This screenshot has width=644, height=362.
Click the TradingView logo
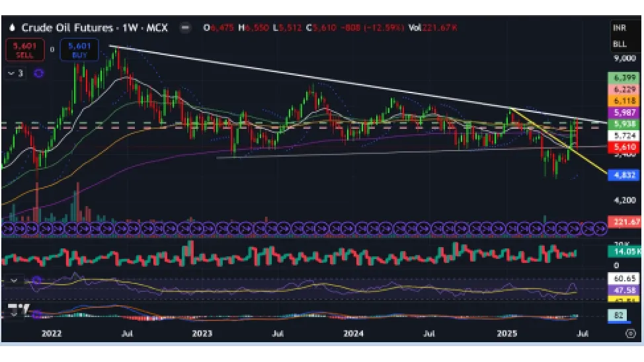pyautogui.click(x=18, y=309)
